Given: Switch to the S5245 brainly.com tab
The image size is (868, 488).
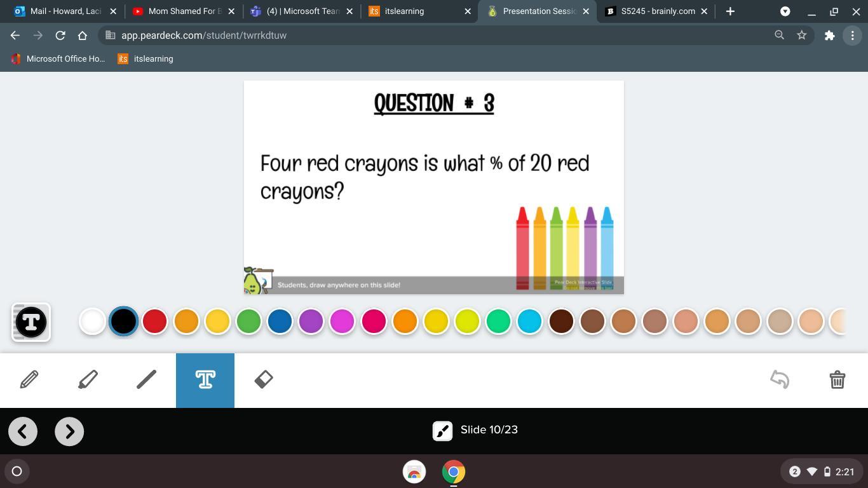Looking at the screenshot, I should point(656,11).
